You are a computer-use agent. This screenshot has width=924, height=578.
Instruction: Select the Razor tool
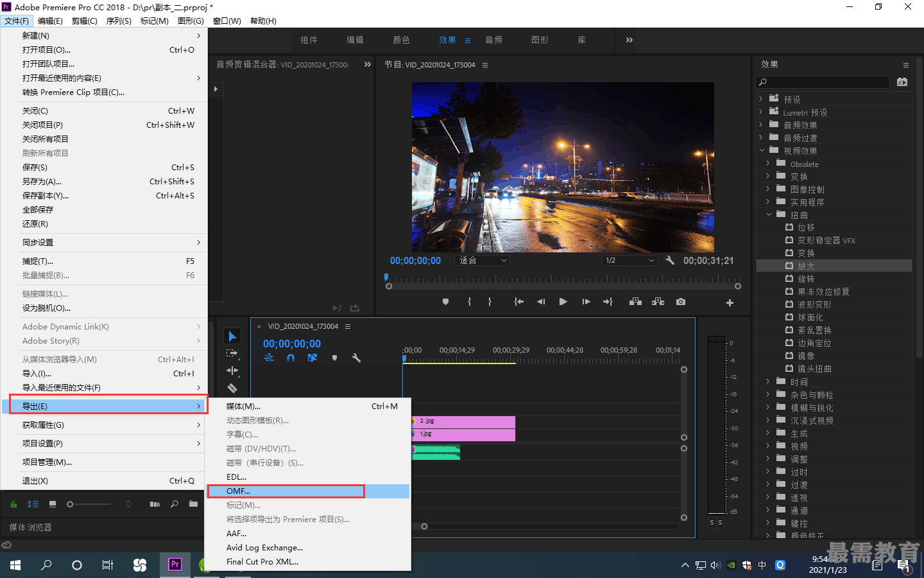point(232,388)
